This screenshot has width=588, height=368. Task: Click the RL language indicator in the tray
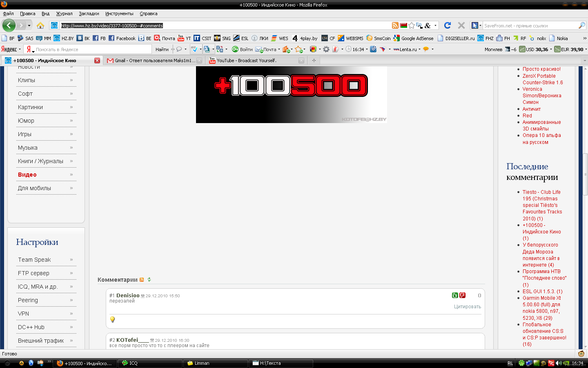[x=510, y=363]
